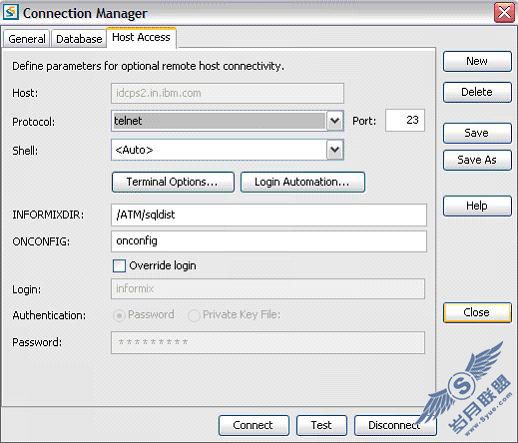Click the Save button
The width and height of the screenshot is (518, 443).
coord(477,133)
